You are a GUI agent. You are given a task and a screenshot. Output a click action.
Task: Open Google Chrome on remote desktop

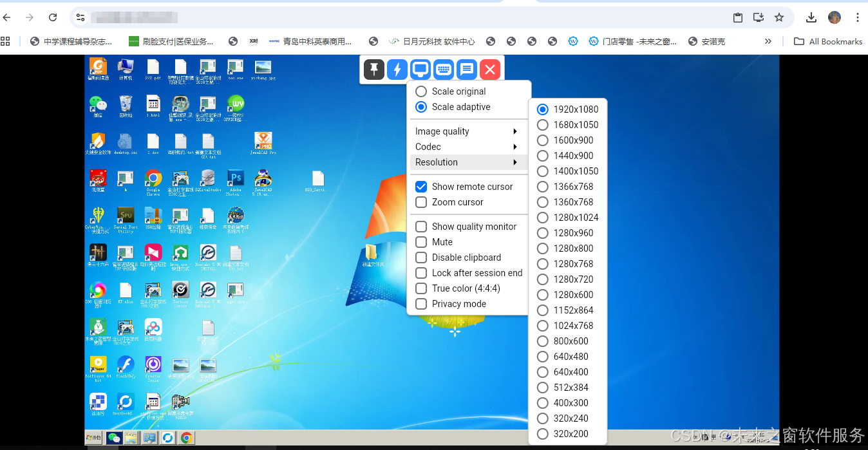153,183
